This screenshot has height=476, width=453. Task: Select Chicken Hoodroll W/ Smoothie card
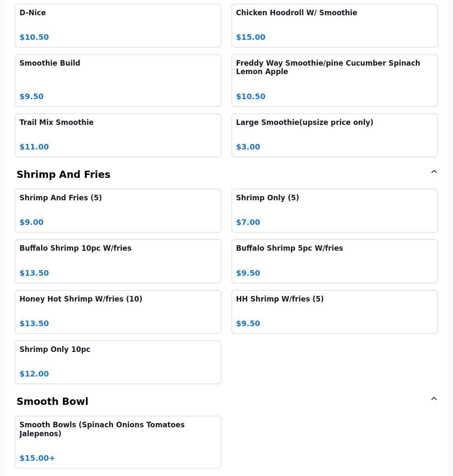334,25
